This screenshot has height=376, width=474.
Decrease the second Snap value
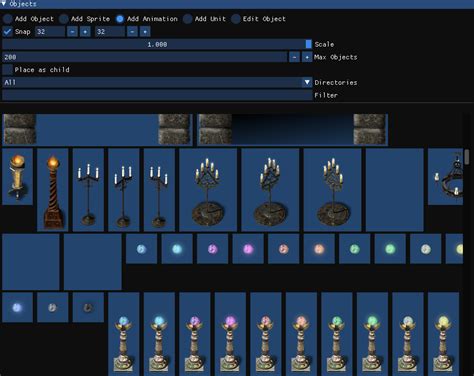point(132,32)
